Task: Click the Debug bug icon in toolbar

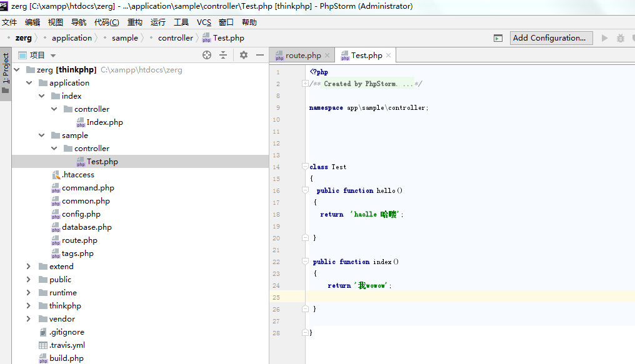Action: [x=620, y=38]
